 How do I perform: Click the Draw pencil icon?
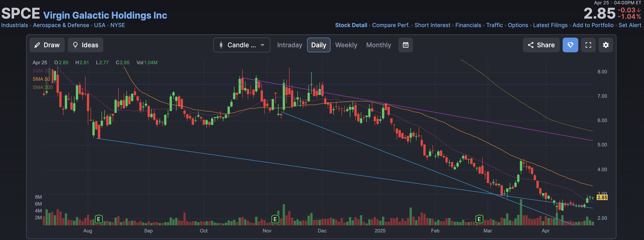point(37,45)
